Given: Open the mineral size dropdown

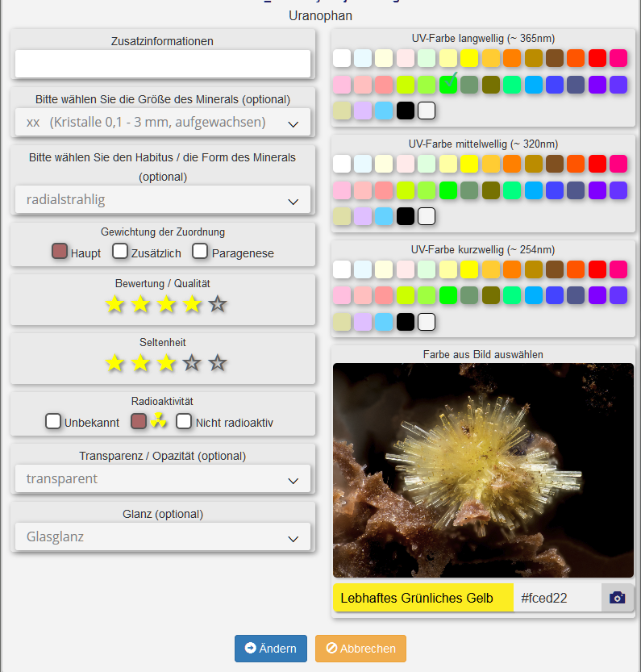Looking at the screenshot, I should (162, 123).
